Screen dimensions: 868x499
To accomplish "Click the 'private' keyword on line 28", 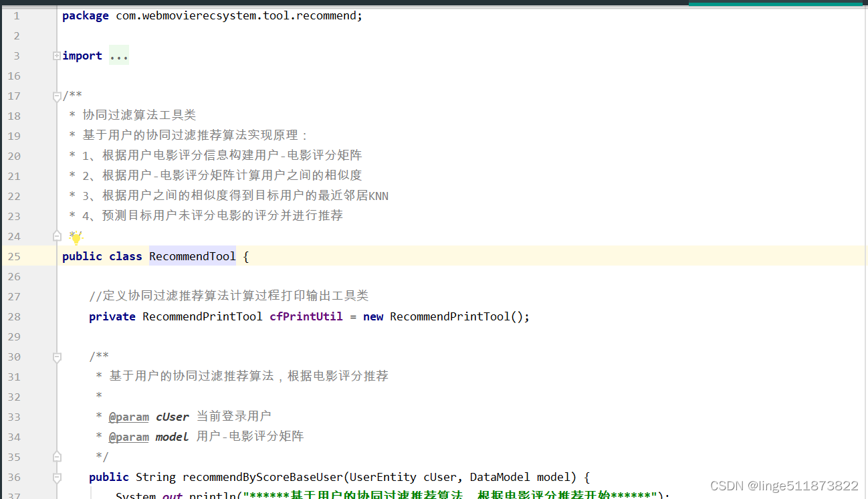I will (112, 316).
